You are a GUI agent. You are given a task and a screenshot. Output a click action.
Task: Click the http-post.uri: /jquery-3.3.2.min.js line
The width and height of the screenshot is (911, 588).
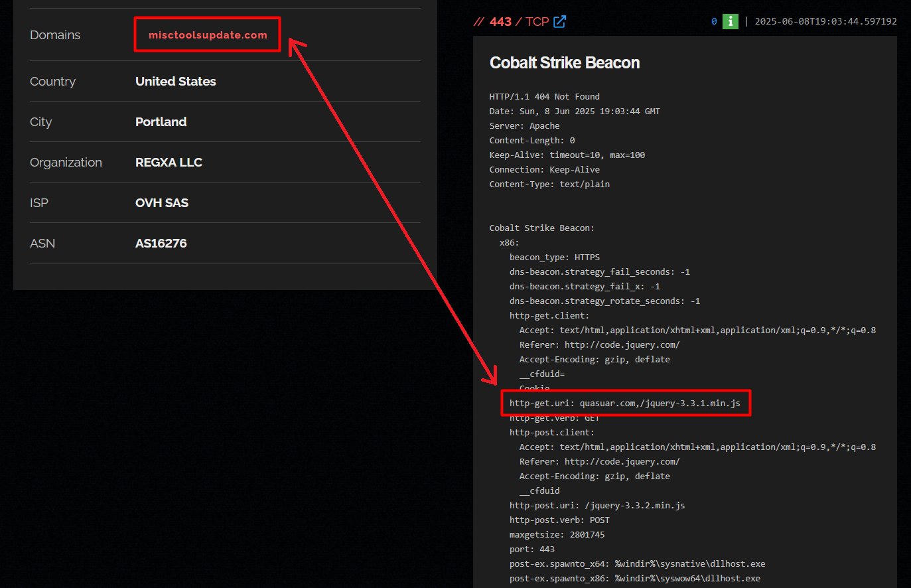(x=597, y=506)
